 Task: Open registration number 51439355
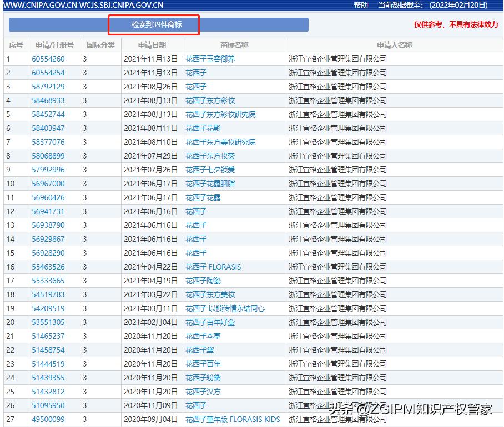click(x=48, y=378)
